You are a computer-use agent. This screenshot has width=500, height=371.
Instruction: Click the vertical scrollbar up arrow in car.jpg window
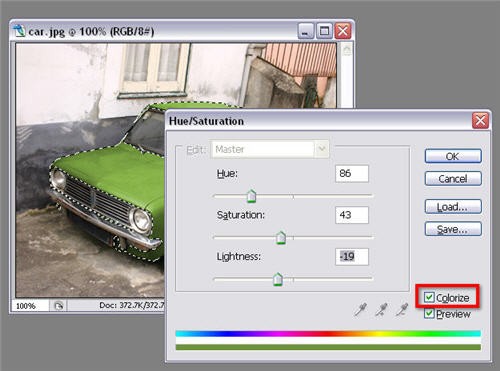point(347,50)
